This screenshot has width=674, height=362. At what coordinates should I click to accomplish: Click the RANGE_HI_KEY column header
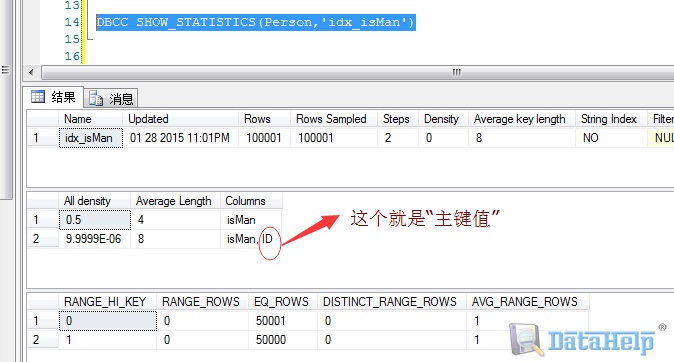pos(107,302)
